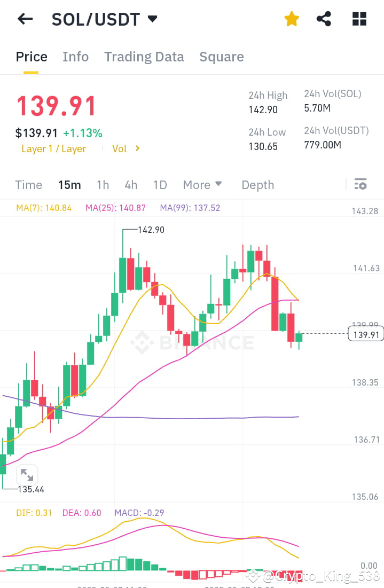Open the Square tab
The image size is (384, 588).
[221, 57]
